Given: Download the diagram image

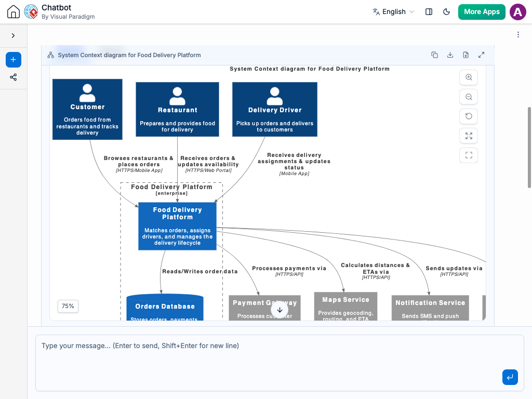Looking at the screenshot, I should pyautogui.click(x=450, y=55).
